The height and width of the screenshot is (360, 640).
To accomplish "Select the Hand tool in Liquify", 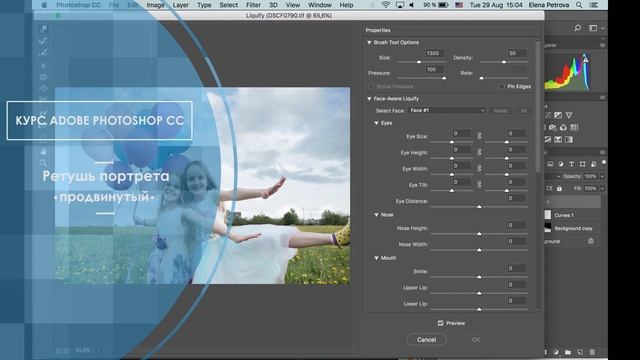I will (43, 151).
